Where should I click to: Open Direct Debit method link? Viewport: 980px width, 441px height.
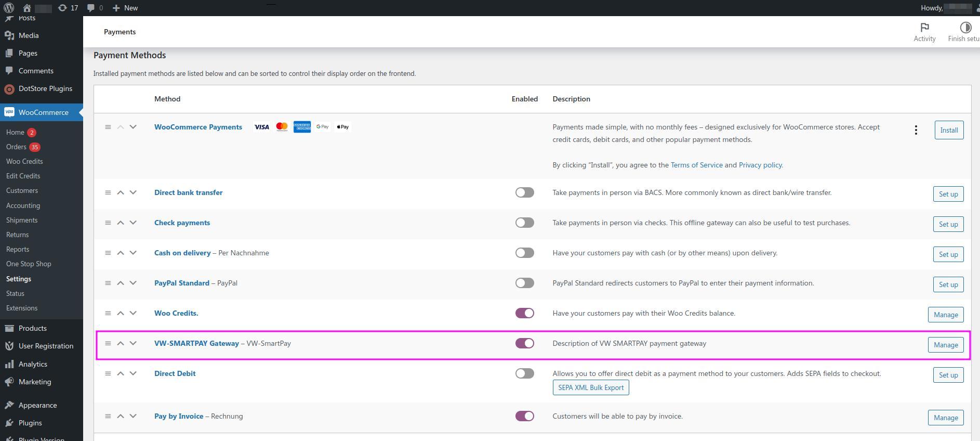[x=175, y=373]
